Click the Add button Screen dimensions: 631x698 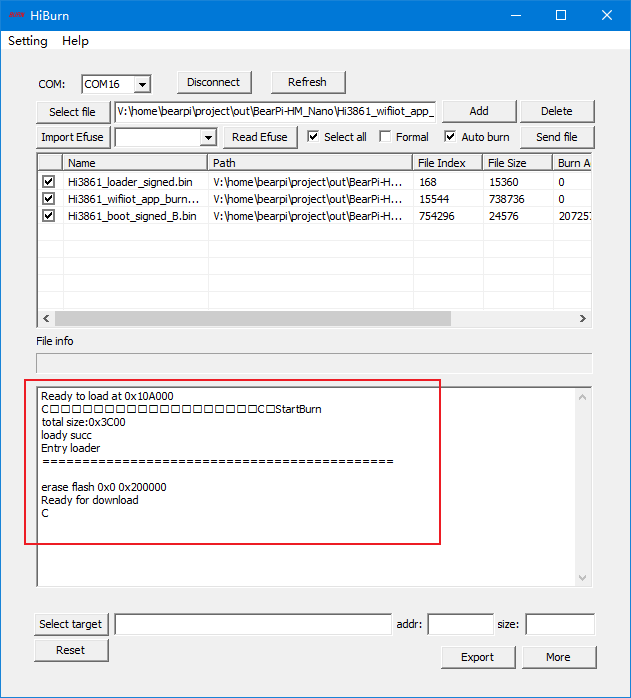479,111
